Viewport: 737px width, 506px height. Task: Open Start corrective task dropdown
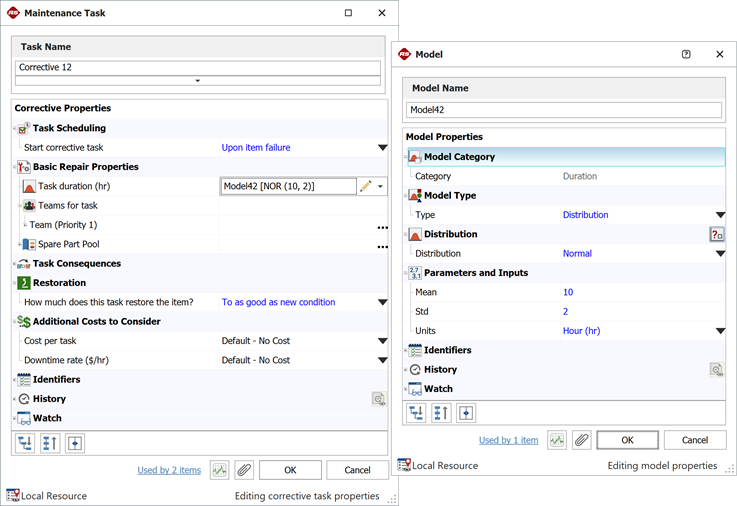coord(383,148)
